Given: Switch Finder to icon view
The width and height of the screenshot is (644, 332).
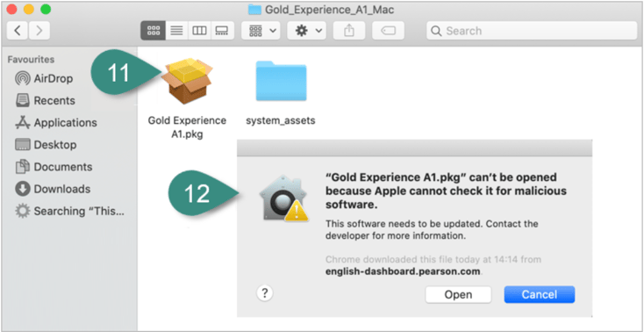Looking at the screenshot, I should point(154,31).
